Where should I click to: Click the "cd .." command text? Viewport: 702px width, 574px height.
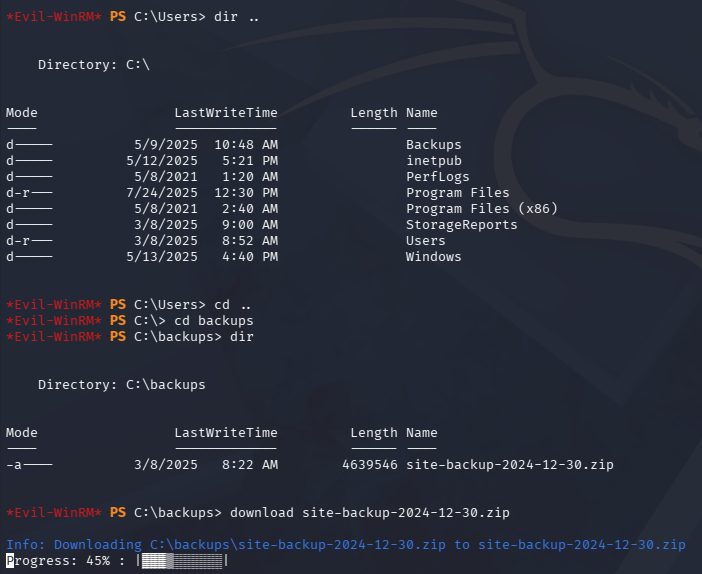(222, 304)
